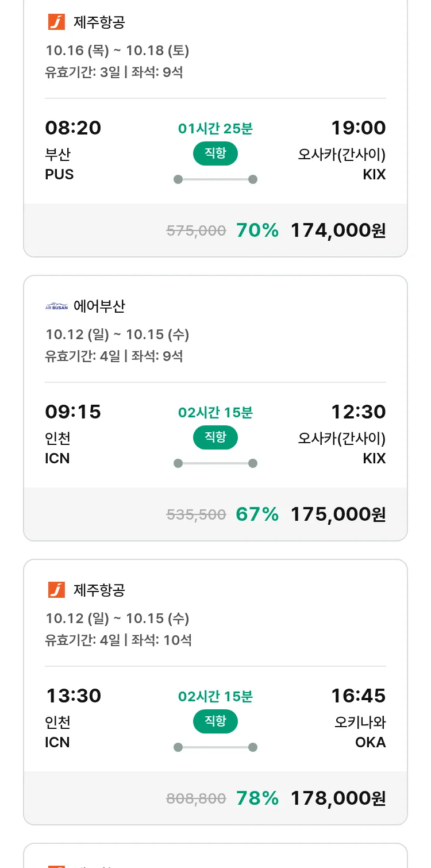
Task: Click Jeju Air logo on Busan flight card
Action: coord(56,22)
